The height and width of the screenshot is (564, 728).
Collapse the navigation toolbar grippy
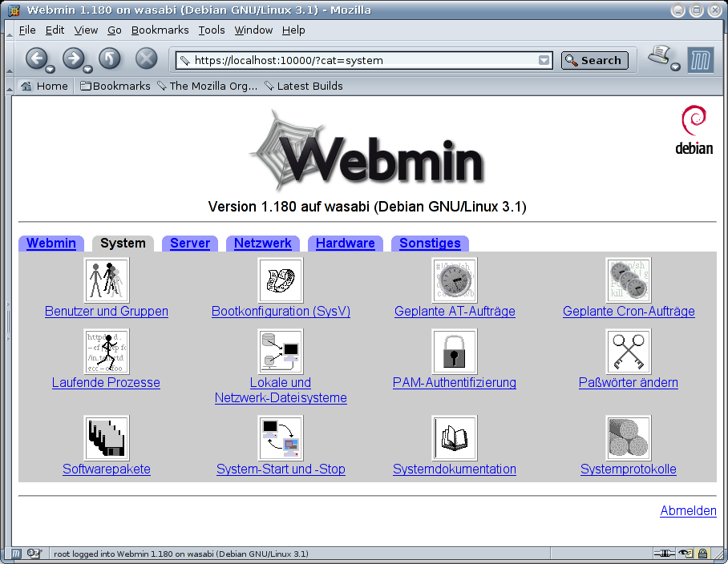[9, 59]
